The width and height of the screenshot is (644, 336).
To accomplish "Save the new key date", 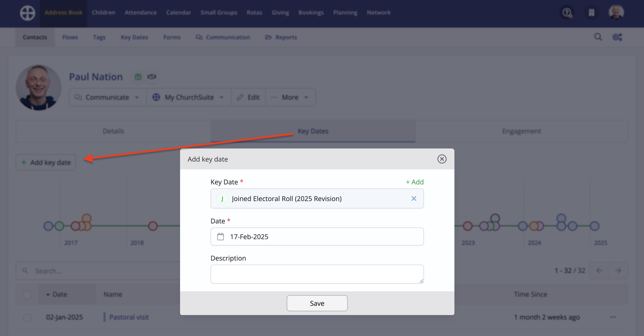I will tap(317, 303).
